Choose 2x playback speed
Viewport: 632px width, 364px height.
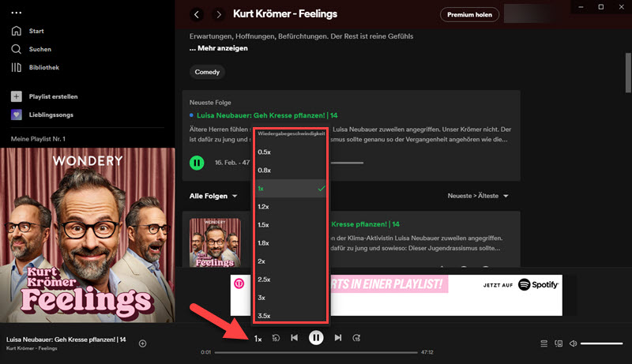pyautogui.click(x=290, y=261)
